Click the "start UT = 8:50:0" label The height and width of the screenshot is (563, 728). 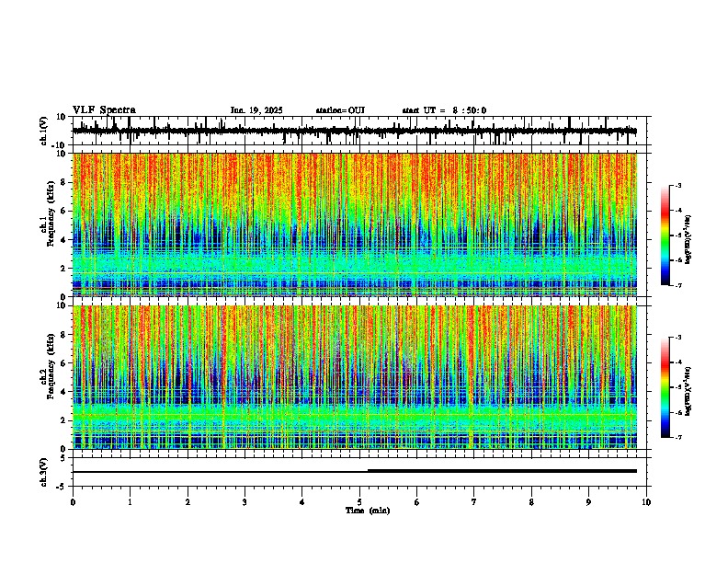point(444,110)
